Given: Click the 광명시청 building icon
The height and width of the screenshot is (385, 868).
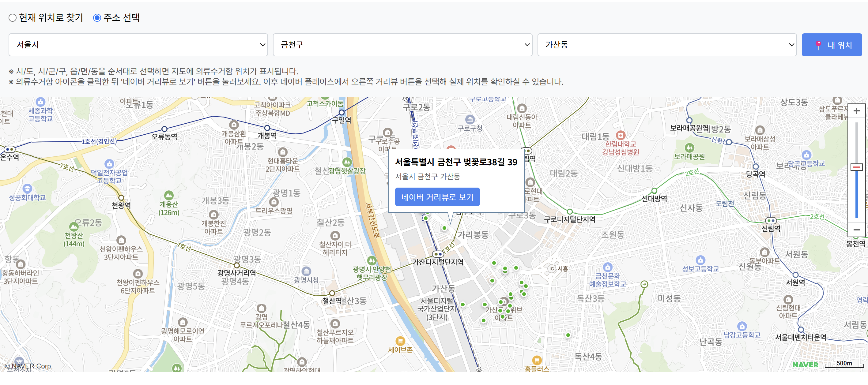Looking at the screenshot, I should pyautogui.click(x=306, y=271).
